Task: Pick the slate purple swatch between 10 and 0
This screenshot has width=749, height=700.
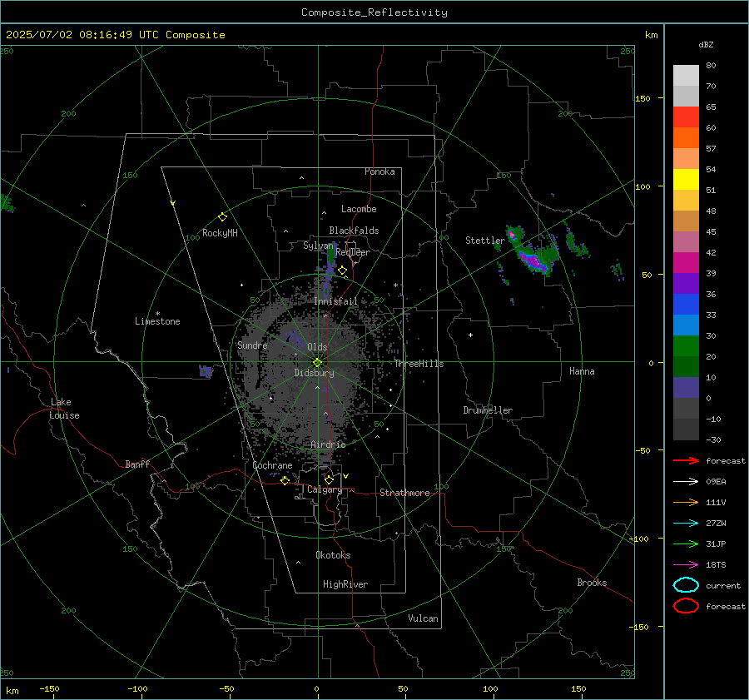Action: (686, 387)
